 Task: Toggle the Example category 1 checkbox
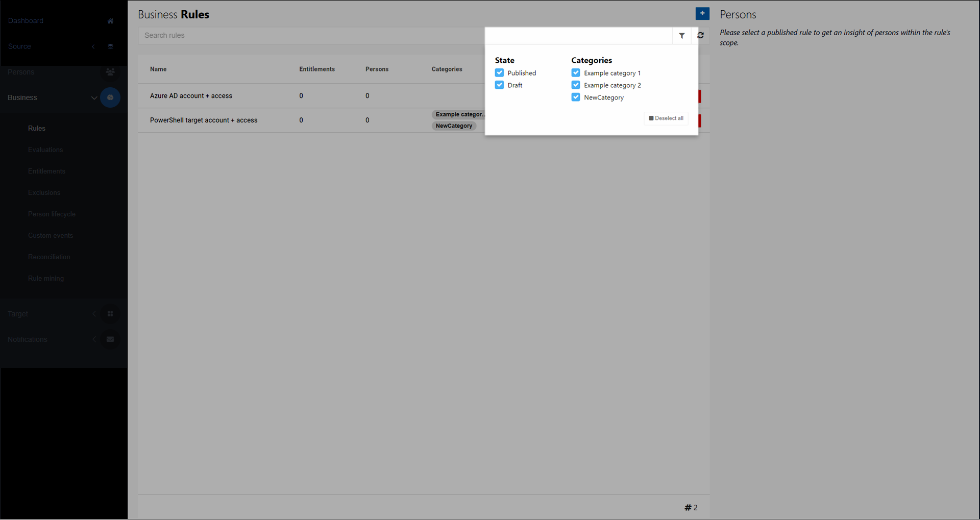(576, 73)
